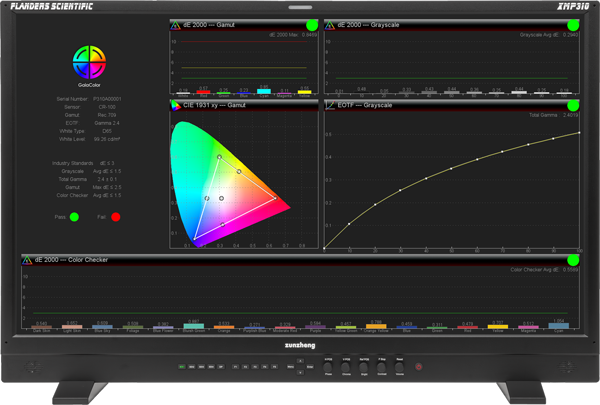Select the DP input button
The width and height of the screenshot is (600, 405).
point(221,367)
